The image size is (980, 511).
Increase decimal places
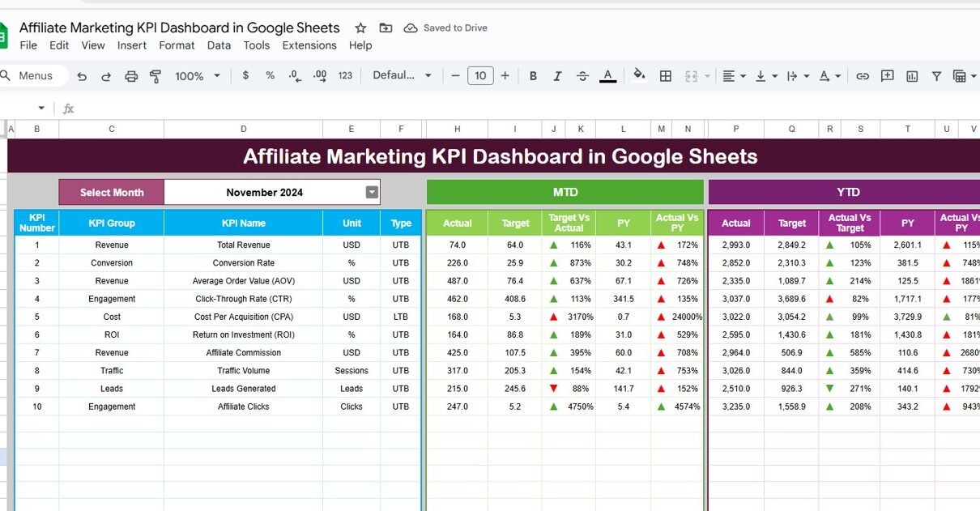[x=320, y=75]
